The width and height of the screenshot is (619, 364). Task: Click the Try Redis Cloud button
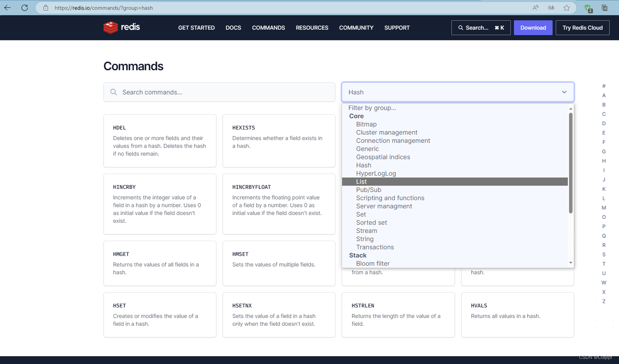[582, 28]
